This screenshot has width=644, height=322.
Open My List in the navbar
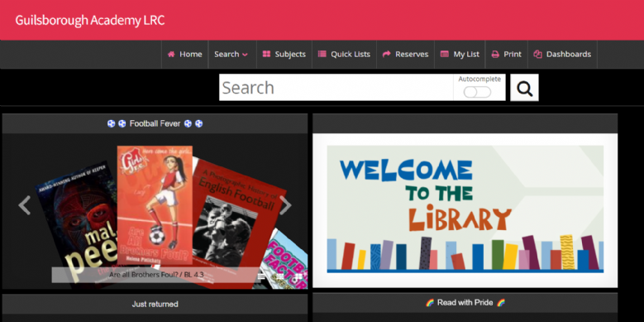point(460,55)
